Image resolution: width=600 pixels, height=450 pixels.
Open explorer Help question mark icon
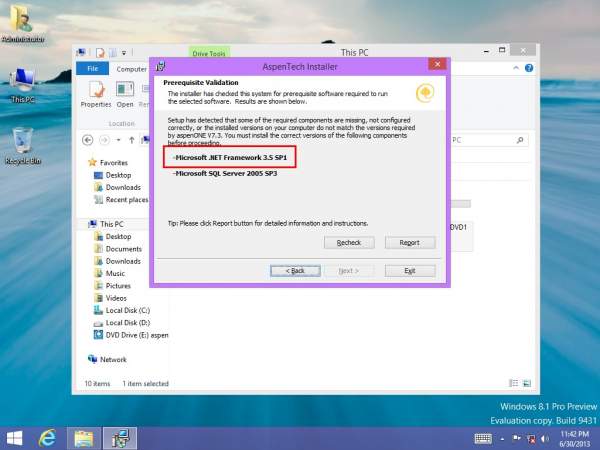tap(529, 68)
